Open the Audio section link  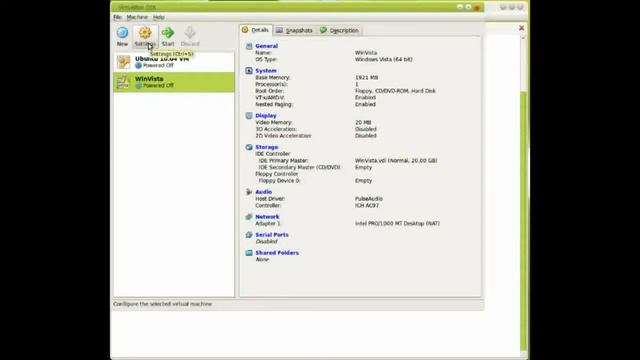click(x=264, y=192)
